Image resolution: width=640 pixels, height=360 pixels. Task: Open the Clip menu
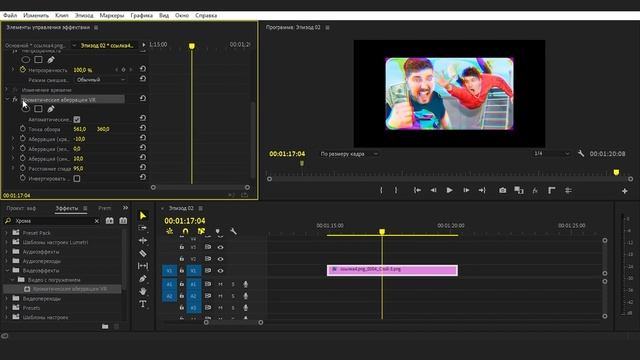point(62,16)
